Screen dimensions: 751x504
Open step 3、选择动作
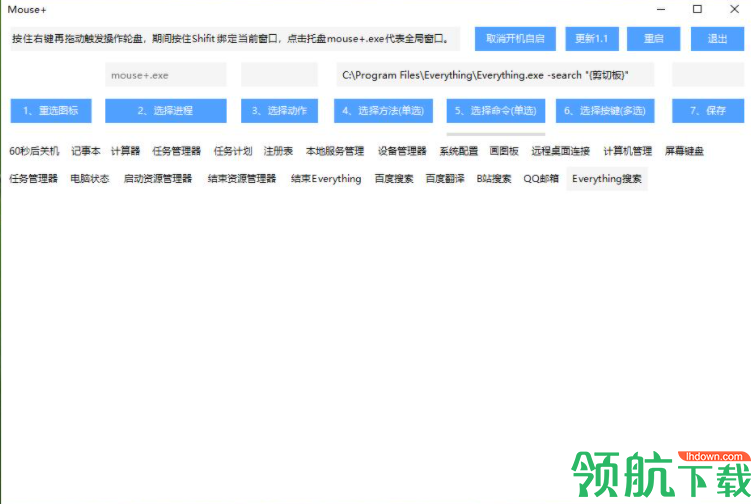[x=279, y=111]
